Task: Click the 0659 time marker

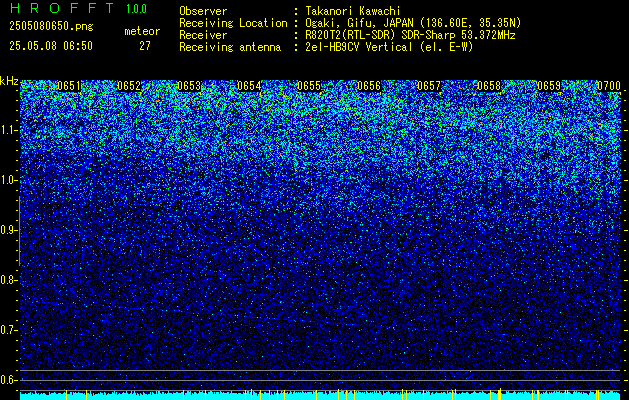Action: tap(549, 86)
